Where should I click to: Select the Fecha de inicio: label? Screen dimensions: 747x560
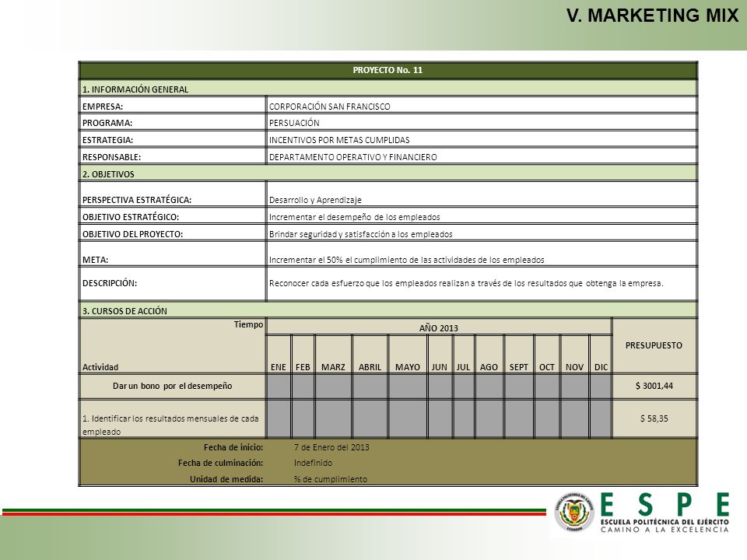tap(233, 447)
